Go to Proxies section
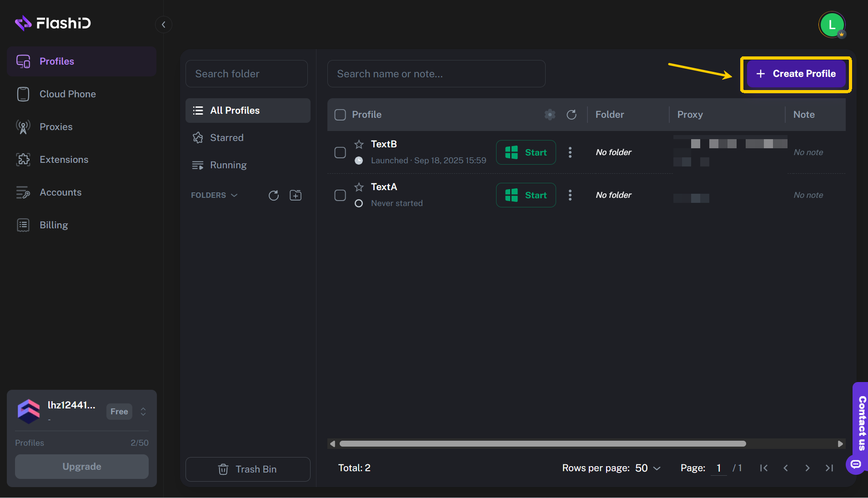Screen dimensions: 868x498 tap(56, 127)
